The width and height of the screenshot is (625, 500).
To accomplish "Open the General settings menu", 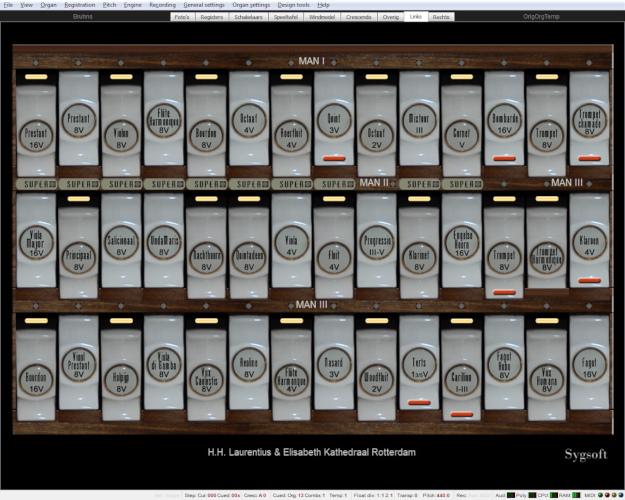I will click(x=203, y=5).
